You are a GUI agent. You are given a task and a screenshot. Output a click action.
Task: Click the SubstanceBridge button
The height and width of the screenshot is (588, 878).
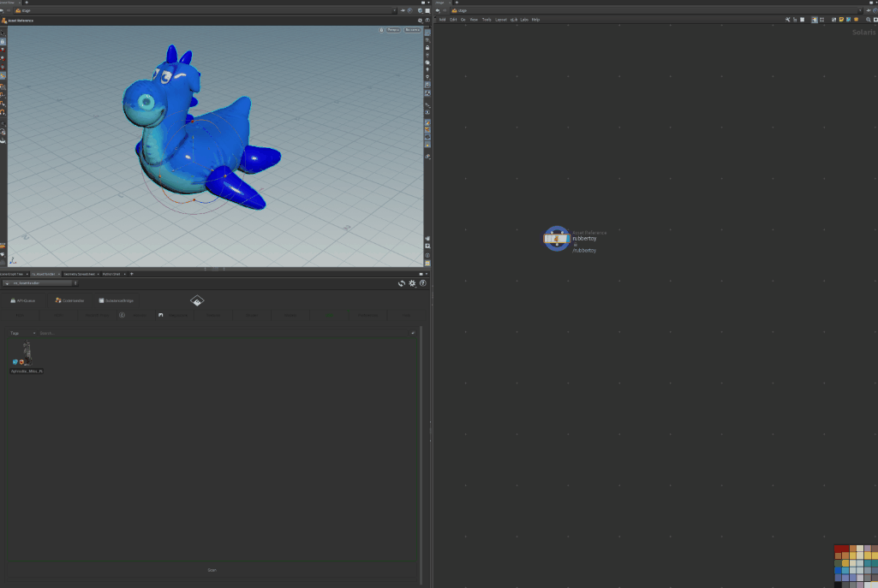pyautogui.click(x=116, y=300)
